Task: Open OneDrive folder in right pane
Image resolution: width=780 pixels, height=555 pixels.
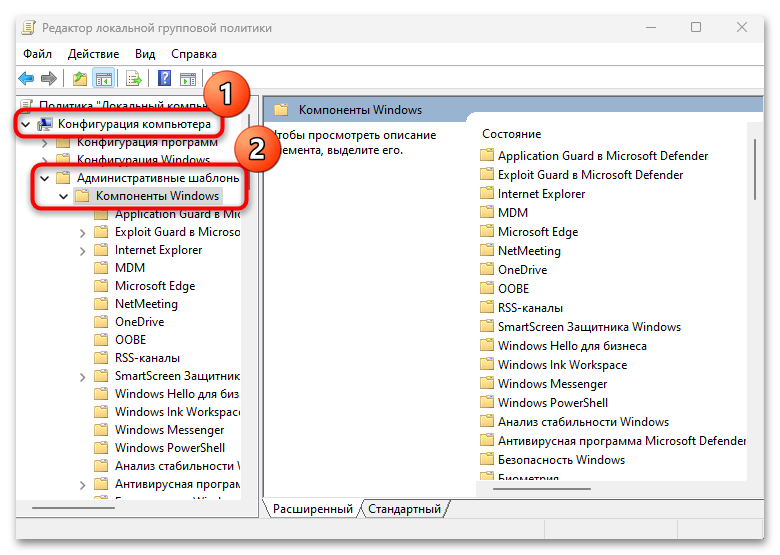Action: 522,270
